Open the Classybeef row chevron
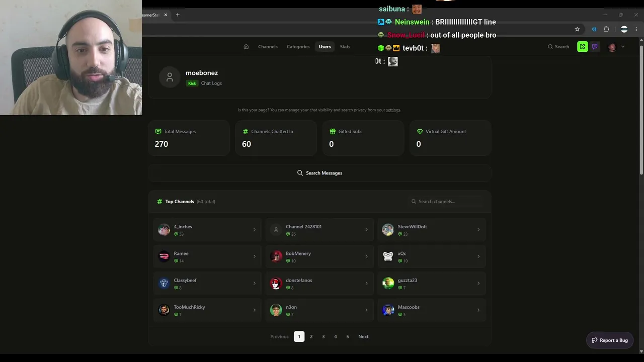The image size is (644, 362). [254, 283]
